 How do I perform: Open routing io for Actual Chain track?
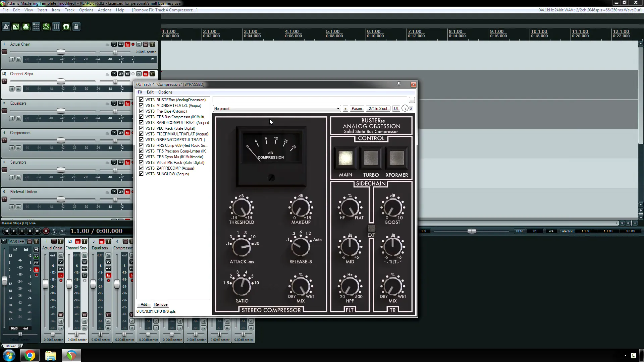click(x=114, y=44)
